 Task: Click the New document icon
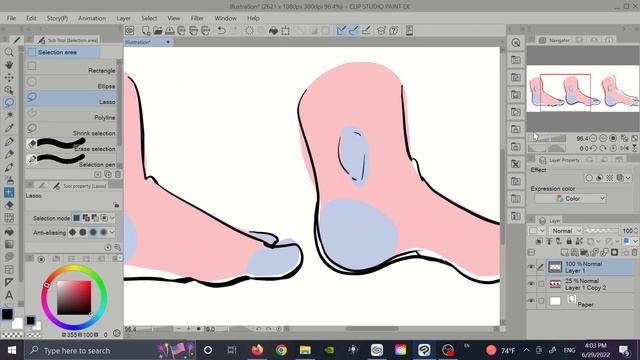146,31
